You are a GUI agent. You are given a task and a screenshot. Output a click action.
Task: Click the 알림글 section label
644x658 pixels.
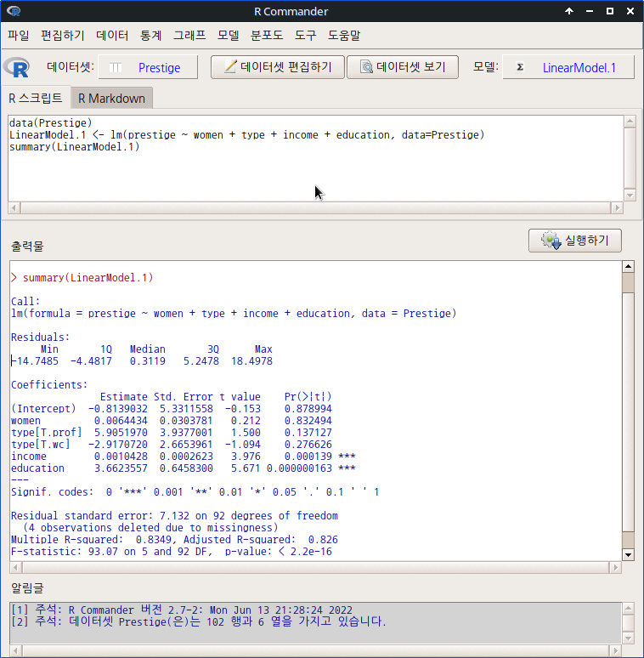(x=27, y=588)
